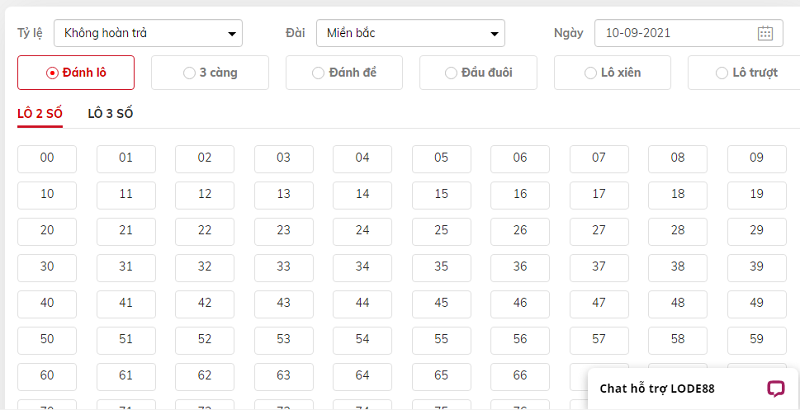The height and width of the screenshot is (410, 800).
Task: Choose number 55 button
Action: click(441, 340)
